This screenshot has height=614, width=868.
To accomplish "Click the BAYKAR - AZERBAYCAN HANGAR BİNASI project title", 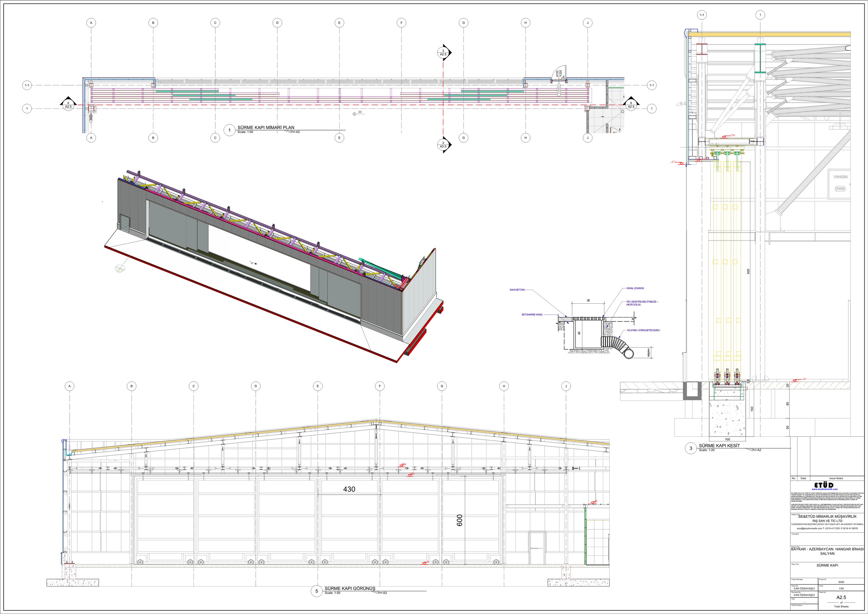I will (827, 551).
